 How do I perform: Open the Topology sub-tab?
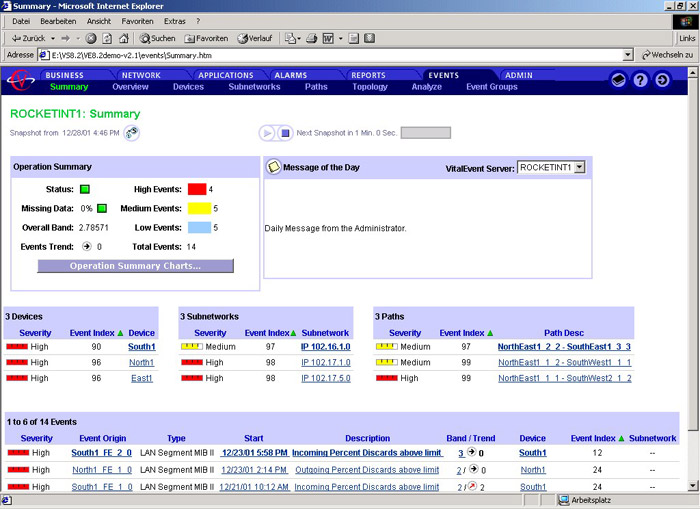[x=370, y=87]
